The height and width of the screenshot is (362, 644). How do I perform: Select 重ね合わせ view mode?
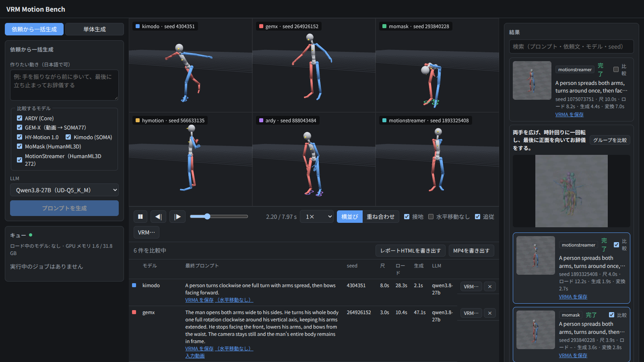381,217
